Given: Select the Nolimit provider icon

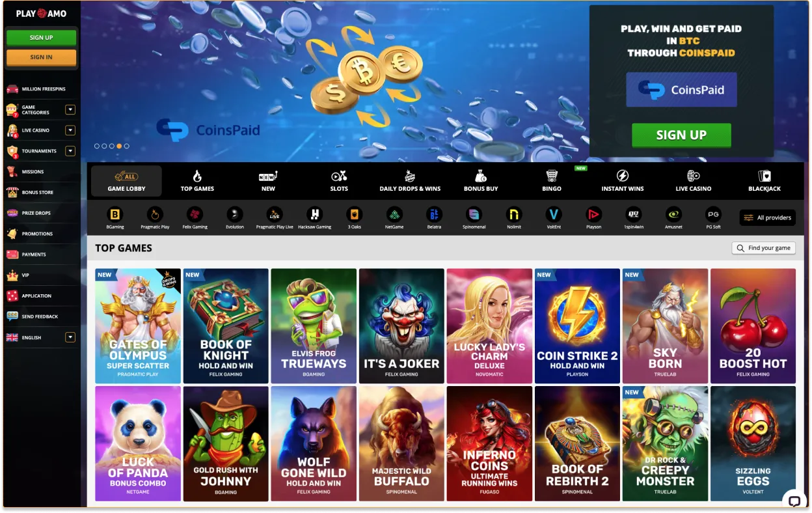Looking at the screenshot, I should [x=514, y=214].
